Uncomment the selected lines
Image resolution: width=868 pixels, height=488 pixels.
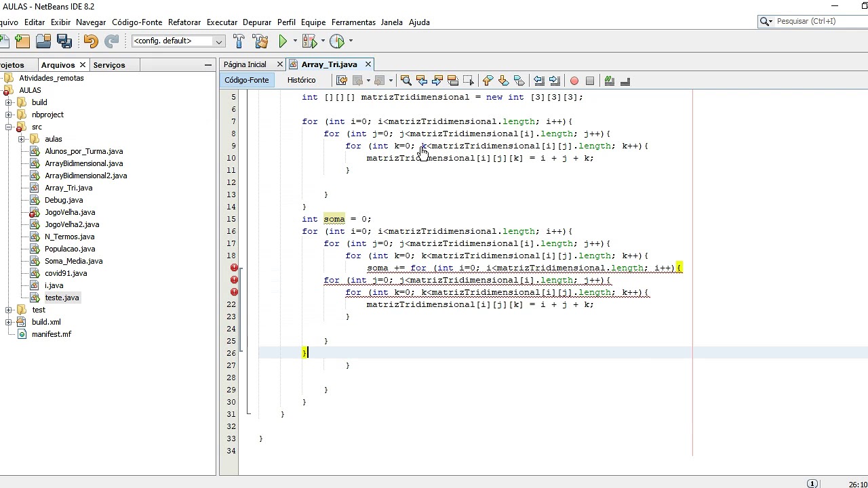[x=625, y=81]
